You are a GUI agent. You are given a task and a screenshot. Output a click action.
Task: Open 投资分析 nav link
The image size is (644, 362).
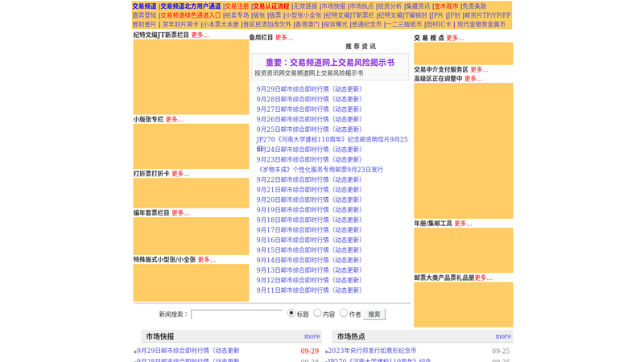pyautogui.click(x=390, y=6)
